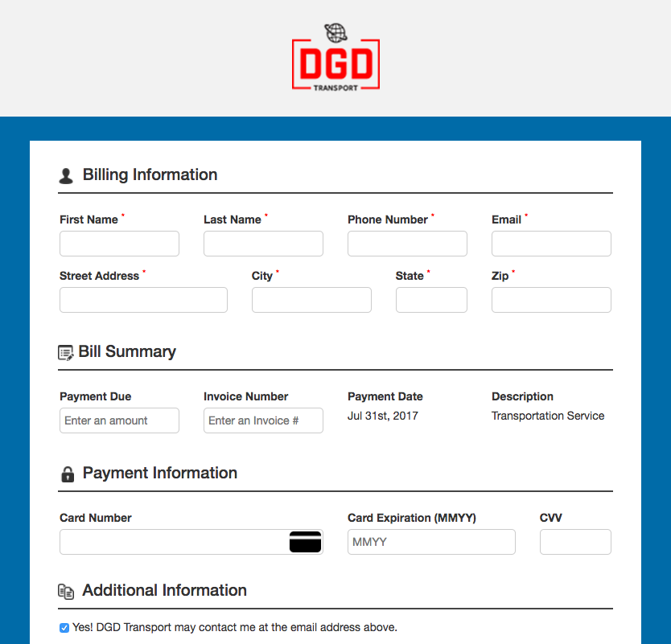Click the DGD Transport logo
The image size is (671, 644).
point(335,58)
